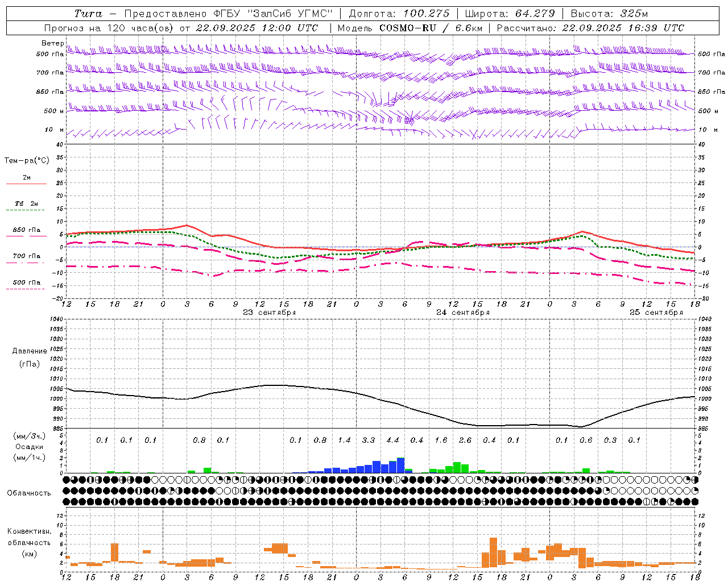The height and width of the screenshot is (582, 728).
Task: Click the 0.3 precipitation total value
Action: [x=610, y=440]
